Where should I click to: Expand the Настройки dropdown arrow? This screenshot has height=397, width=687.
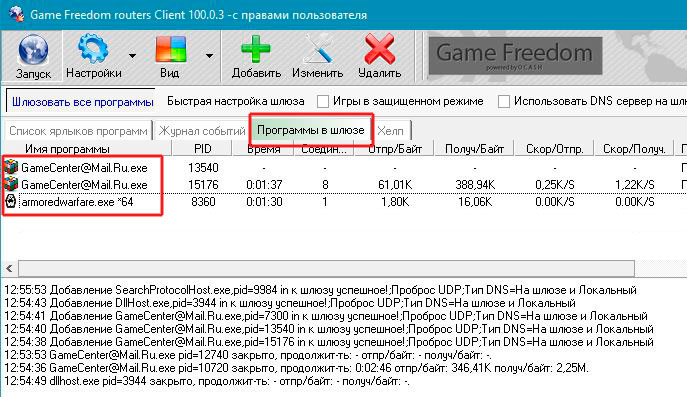click(x=132, y=56)
